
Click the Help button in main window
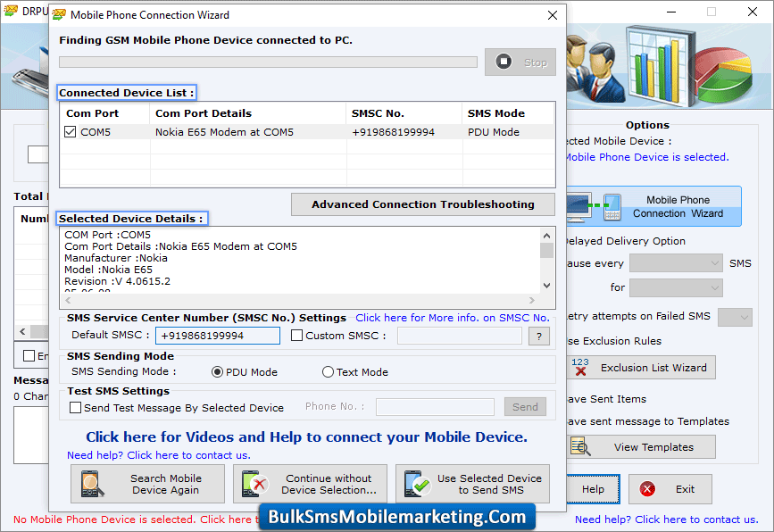[x=593, y=489]
